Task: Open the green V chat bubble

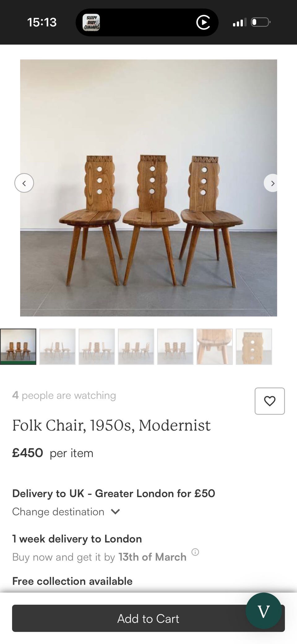Action: [x=264, y=611]
